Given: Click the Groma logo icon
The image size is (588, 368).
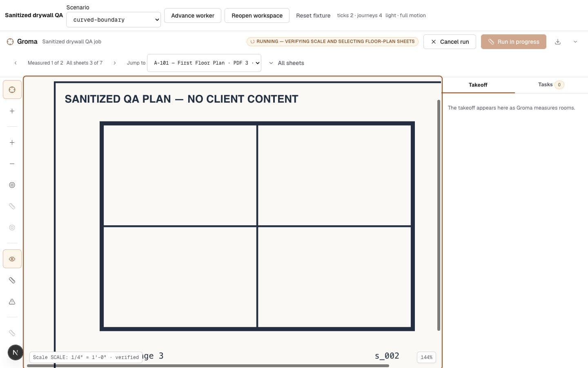Looking at the screenshot, I should click(10, 42).
